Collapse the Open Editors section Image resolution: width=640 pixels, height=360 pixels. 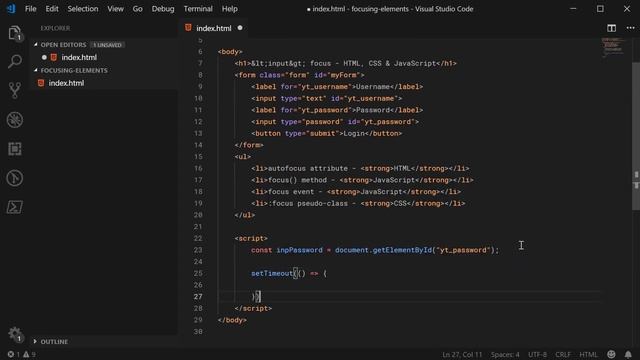click(x=36, y=44)
